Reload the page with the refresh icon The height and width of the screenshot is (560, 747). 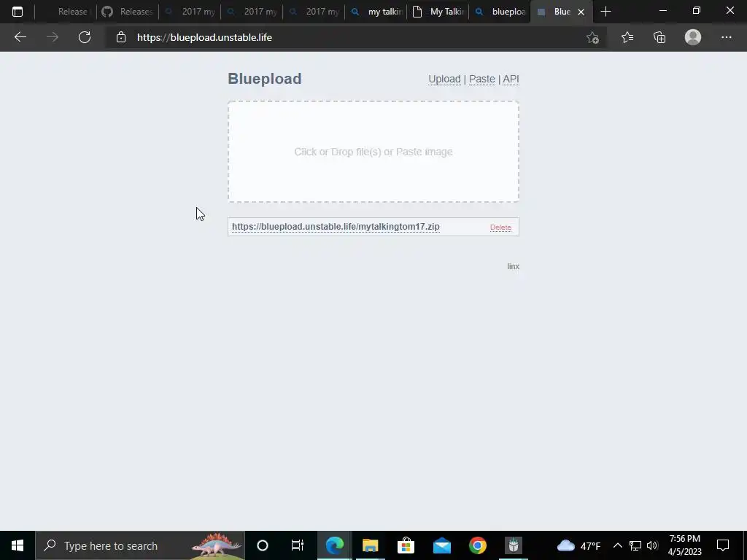pyautogui.click(x=85, y=37)
